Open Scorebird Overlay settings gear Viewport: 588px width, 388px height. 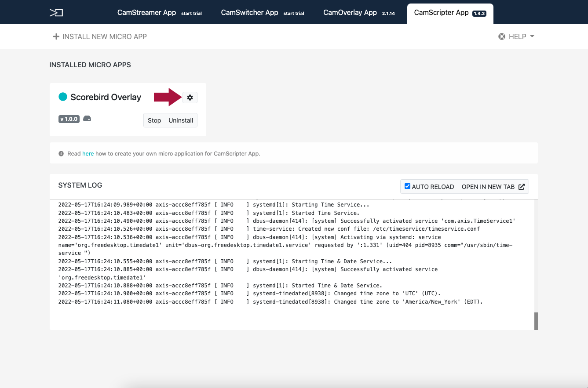click(190, 98)
